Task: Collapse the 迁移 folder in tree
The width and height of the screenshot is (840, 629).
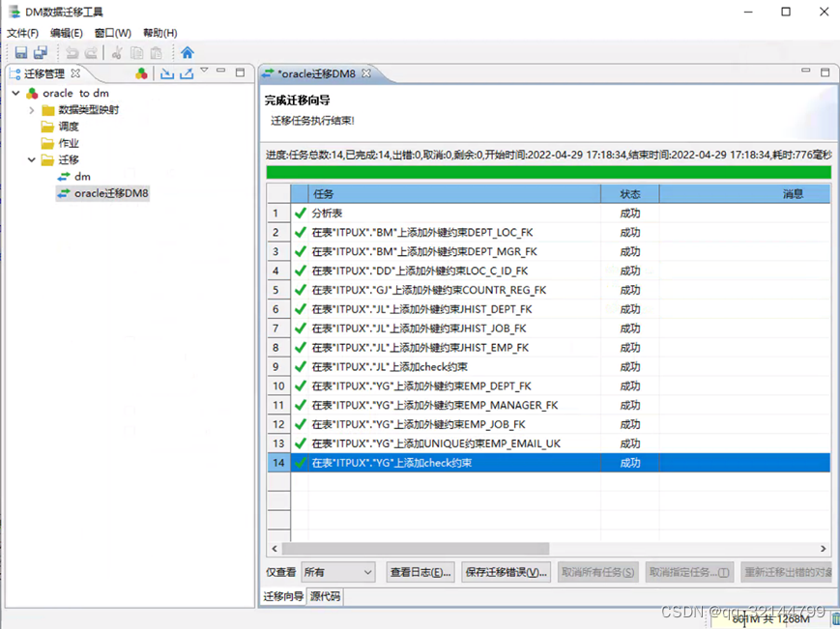Action: pos(32,159)
